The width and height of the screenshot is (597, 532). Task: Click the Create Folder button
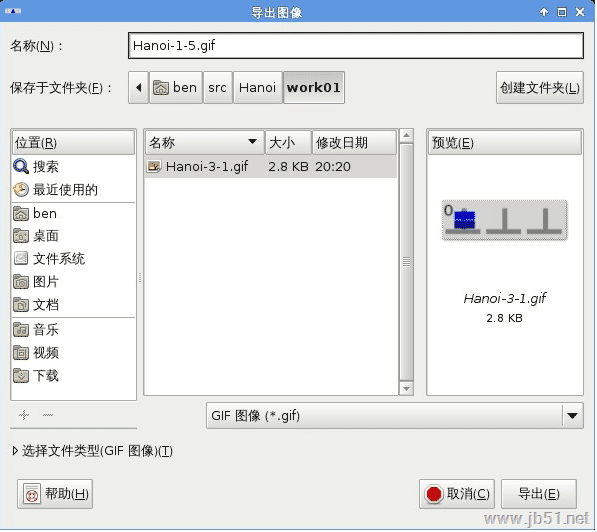pyautogui.click(x=540, y=88)
